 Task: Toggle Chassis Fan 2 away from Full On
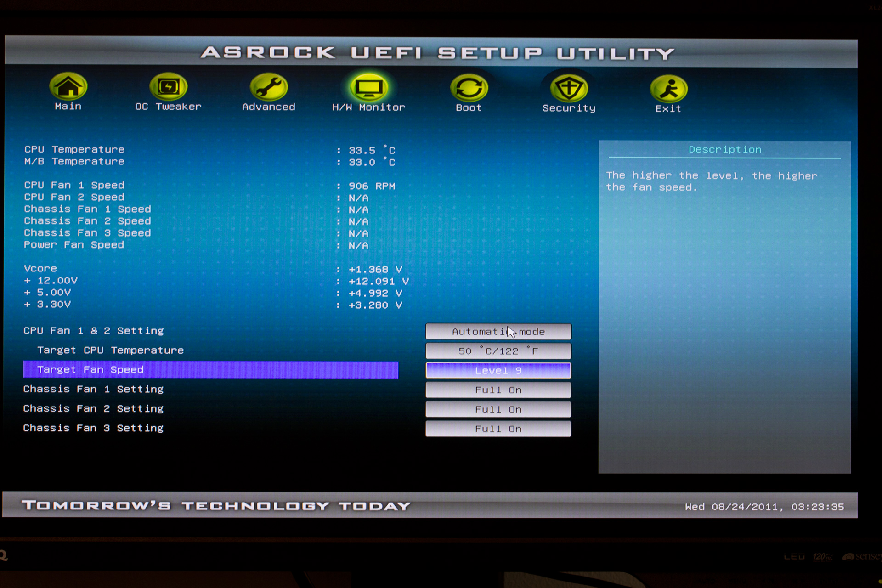point(498,409)
